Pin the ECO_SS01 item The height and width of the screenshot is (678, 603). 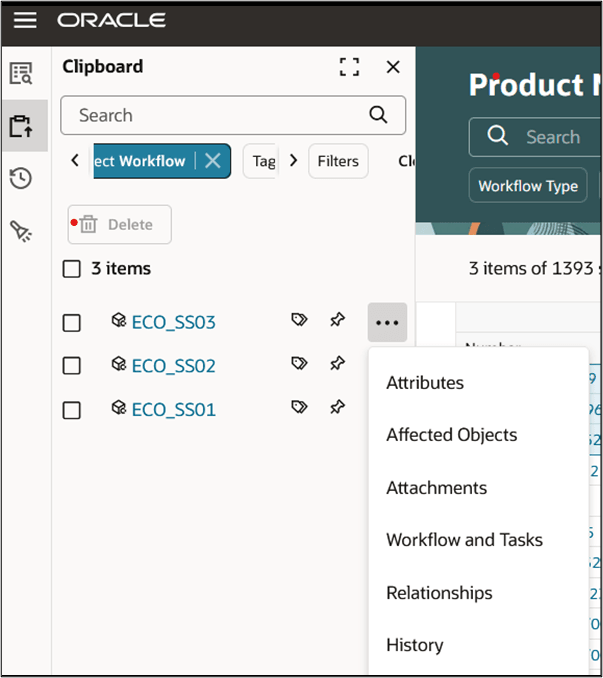[337, 407]
